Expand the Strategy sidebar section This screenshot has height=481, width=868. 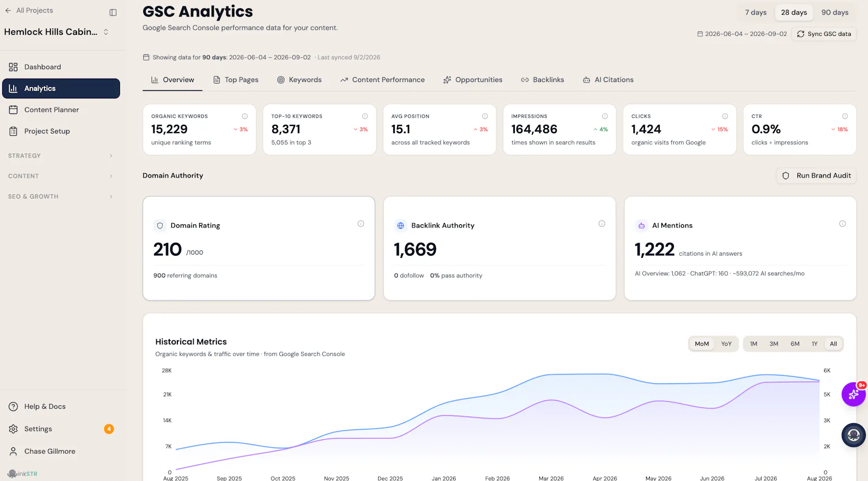[60, 156]
